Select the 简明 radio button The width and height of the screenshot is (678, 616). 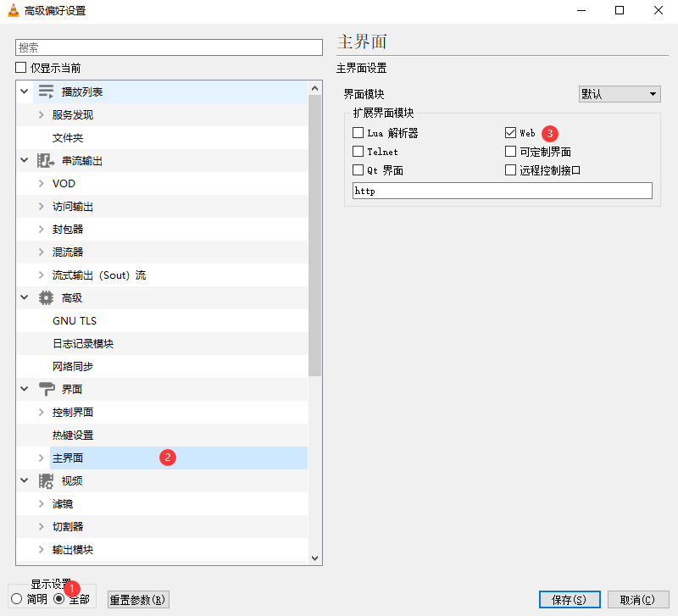click(x=17, y=599)
